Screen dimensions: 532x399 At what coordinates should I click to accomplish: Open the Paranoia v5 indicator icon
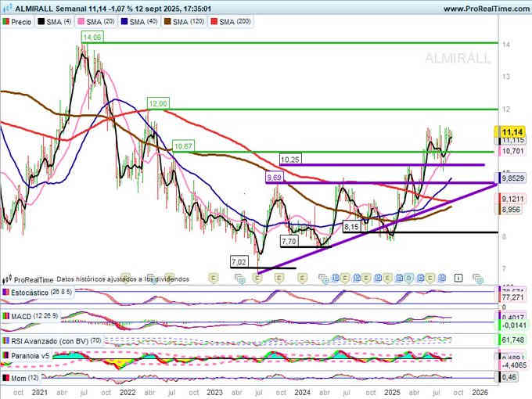(5, 356)
